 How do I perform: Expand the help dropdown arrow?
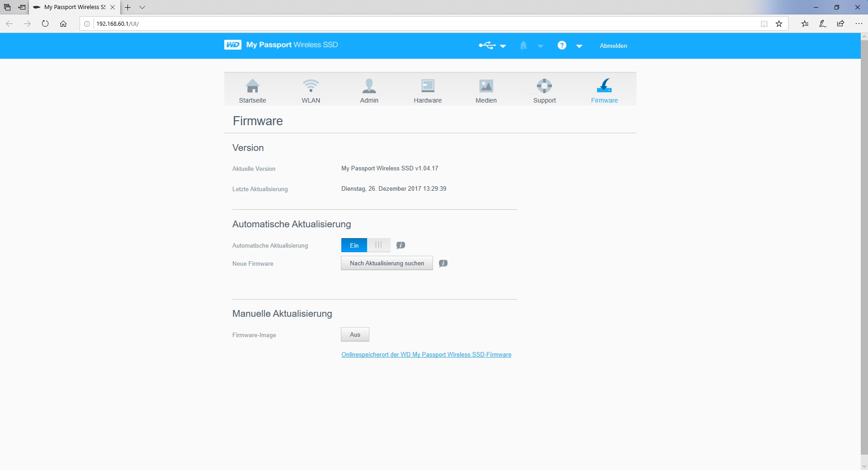(579, 46)
